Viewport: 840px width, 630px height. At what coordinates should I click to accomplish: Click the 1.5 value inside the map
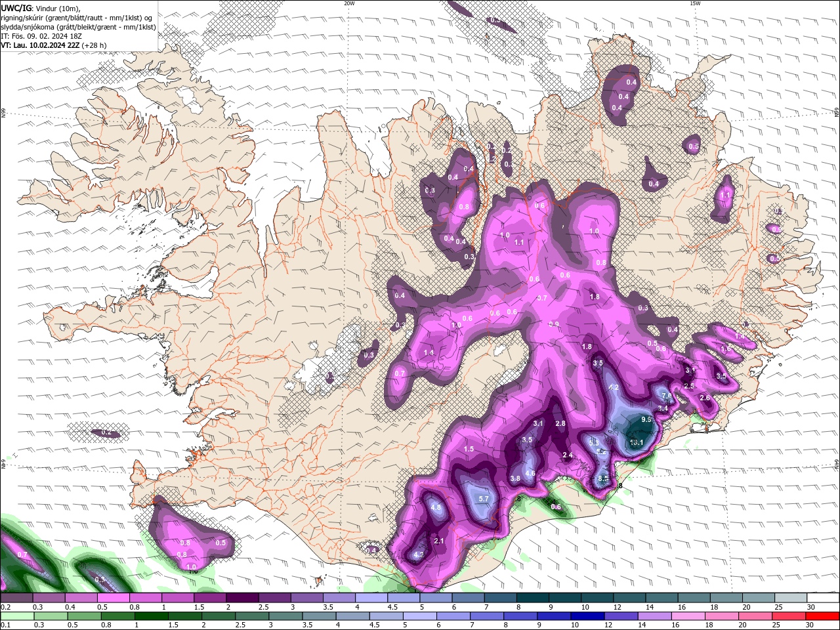tap(469, 449)
